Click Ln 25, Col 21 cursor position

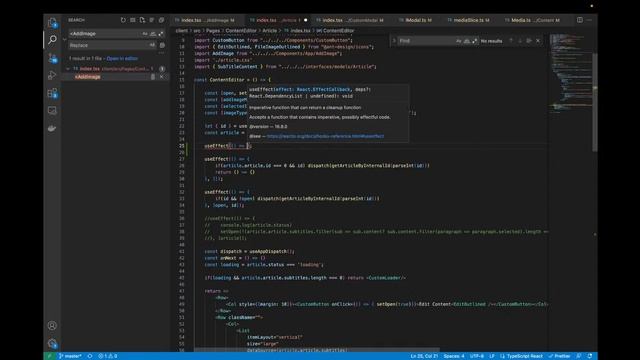[x=424, y=356]
